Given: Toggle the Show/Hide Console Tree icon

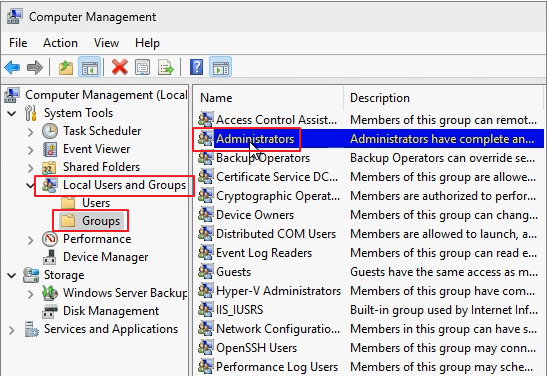Looking at the screenshot, I should [89, 67].
